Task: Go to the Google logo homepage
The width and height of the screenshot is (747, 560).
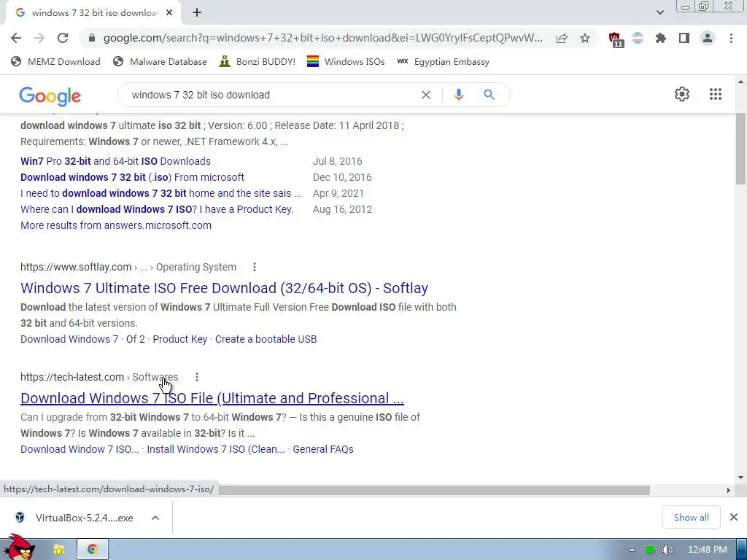Action: point(50,97)
